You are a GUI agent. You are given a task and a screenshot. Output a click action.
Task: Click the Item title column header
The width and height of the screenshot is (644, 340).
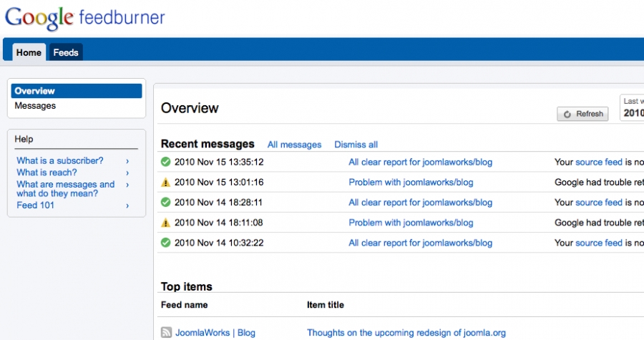click(x=326, y=305)
